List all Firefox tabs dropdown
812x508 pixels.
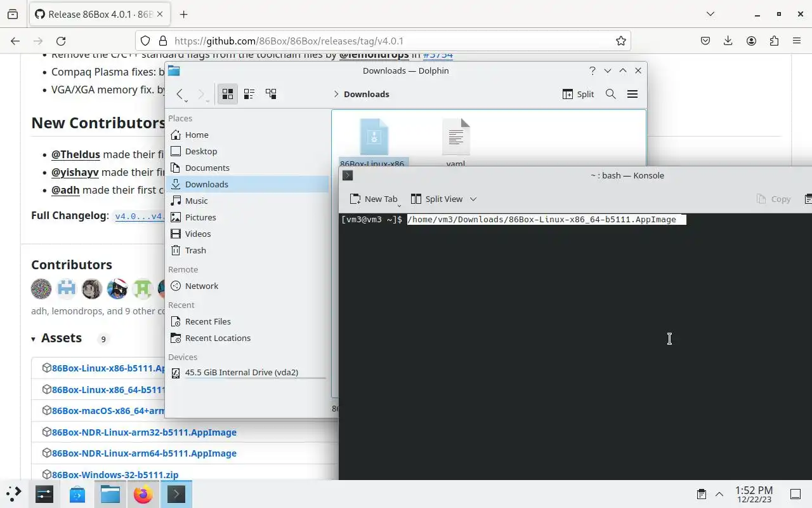click(x=710, y=14)
